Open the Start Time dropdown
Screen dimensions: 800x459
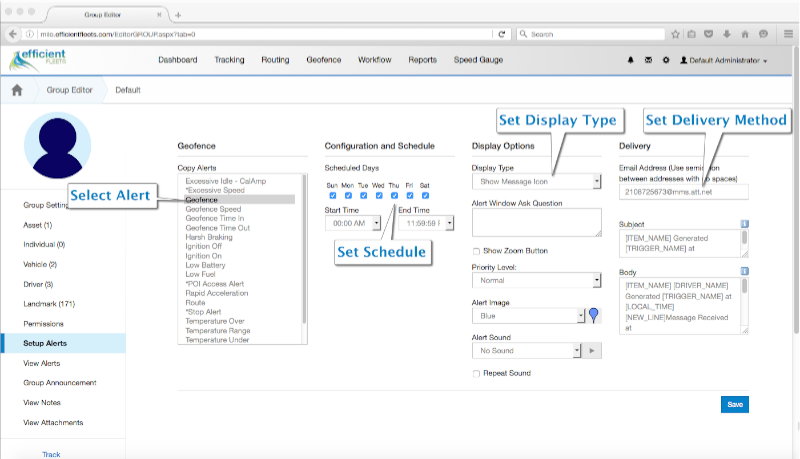353,223
